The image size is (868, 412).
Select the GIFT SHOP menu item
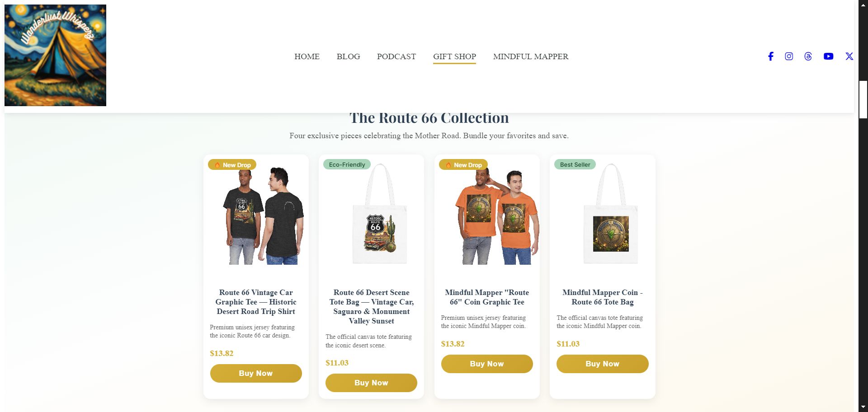coord(454,56)
